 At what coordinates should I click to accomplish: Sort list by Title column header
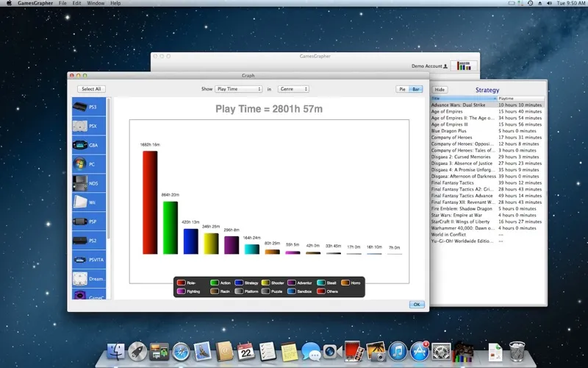coord(464,99)
